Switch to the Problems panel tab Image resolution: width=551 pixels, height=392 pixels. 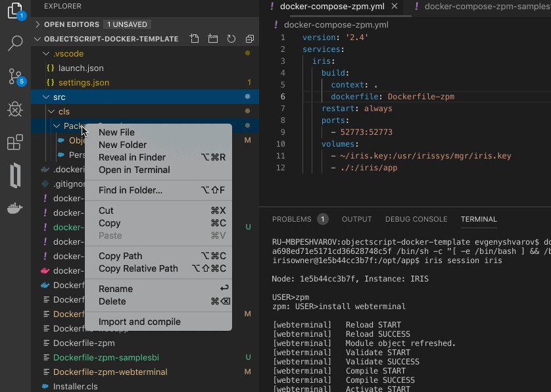291,219
